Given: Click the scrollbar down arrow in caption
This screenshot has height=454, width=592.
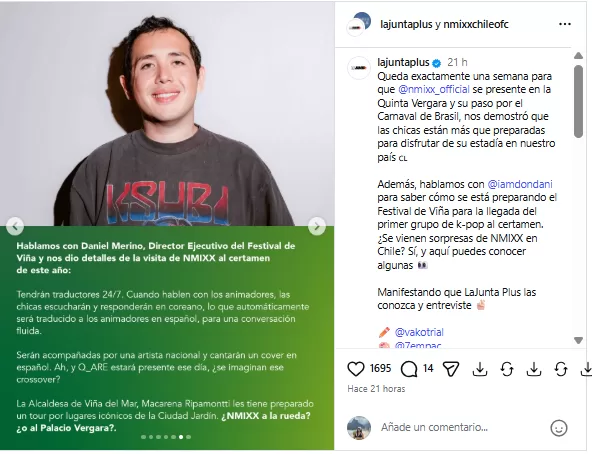Looking at the screenshot, I should (578, 340).
